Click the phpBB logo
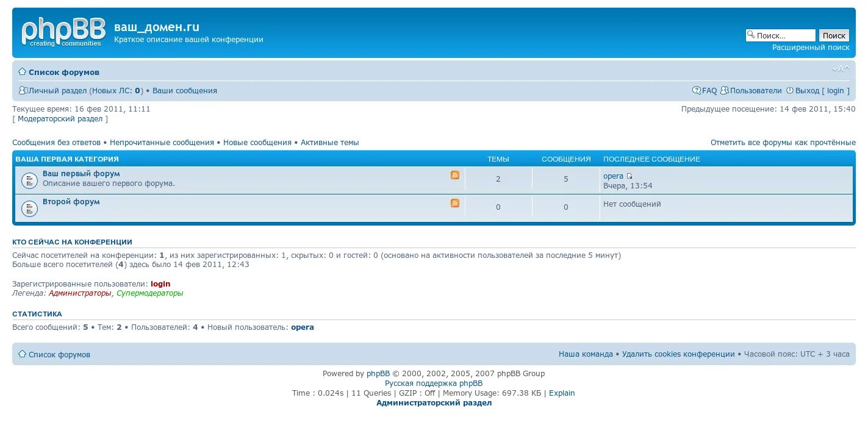Screen dimensions: 868x428 click(63, 32)
